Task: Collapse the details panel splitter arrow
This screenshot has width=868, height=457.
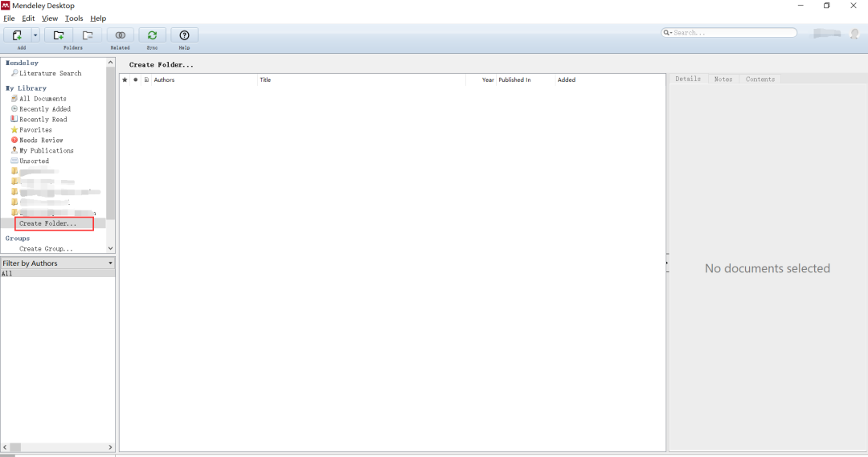Action: point(667,263)
